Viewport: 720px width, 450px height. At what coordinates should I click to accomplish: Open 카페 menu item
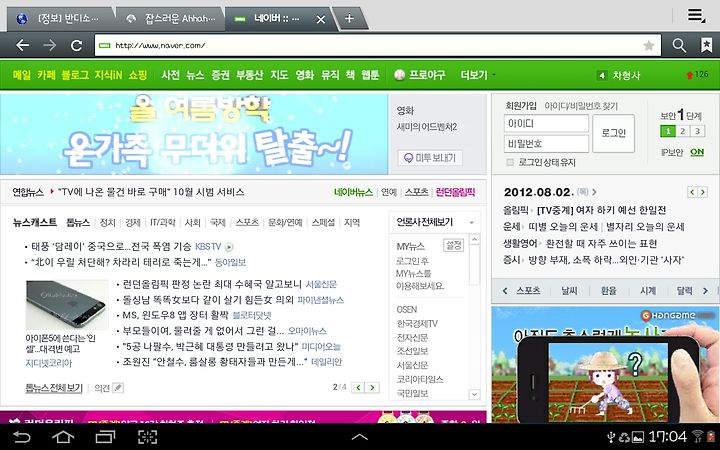click(x=46, y=75)
